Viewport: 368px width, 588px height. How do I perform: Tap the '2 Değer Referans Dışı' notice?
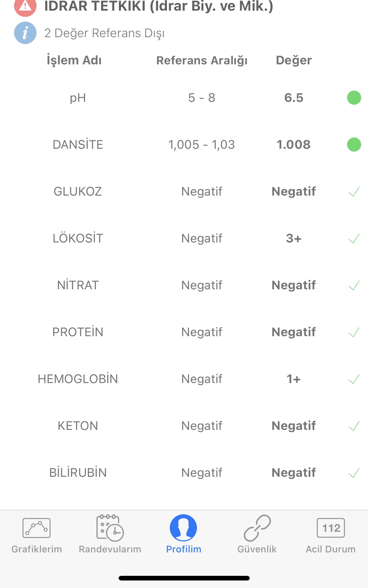point(105,33)
